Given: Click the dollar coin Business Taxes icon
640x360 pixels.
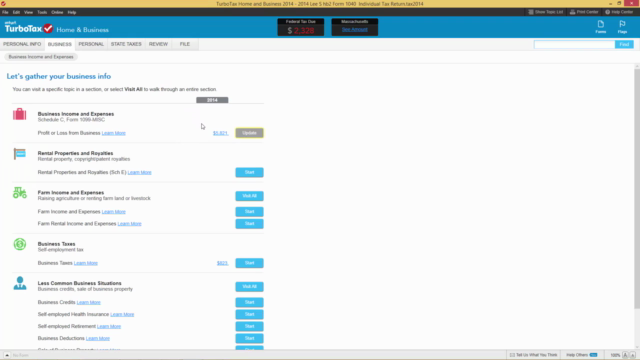Looking at the screenshot, I should pos(20,244).
